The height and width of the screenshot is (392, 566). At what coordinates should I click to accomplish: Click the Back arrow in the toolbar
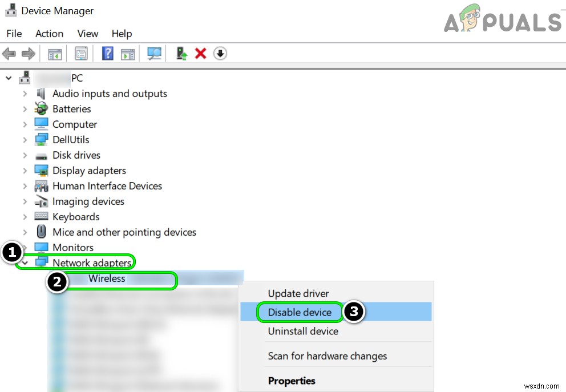(9, 54)
